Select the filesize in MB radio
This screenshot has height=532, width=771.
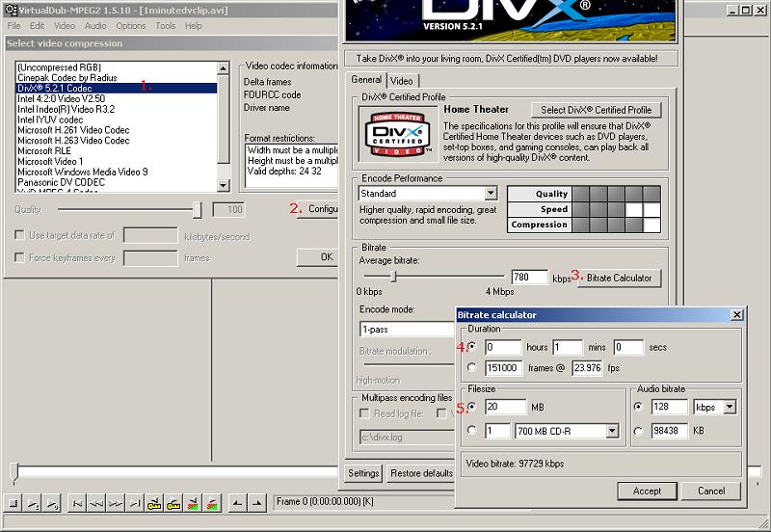tap(472, 407)
